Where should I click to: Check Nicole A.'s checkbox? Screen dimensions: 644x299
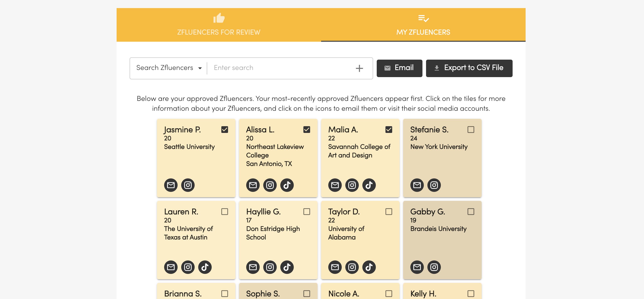pyautogui.click(x=389, y=293)
